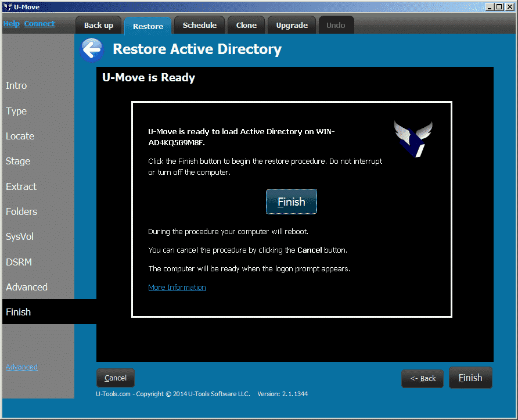The height and width of the screenshot is (420, 518).
Task: Jump to the SysVol step
Action: pos(20,236)
